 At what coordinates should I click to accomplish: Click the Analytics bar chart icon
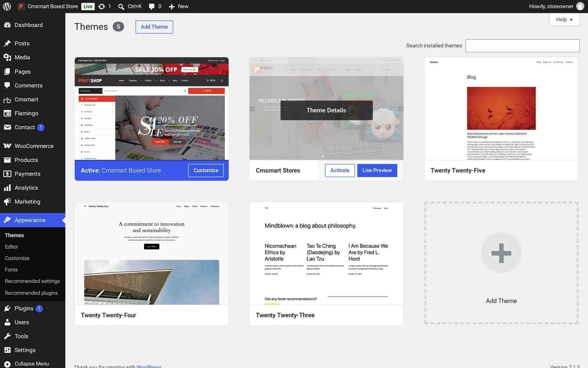pos(7,188)
